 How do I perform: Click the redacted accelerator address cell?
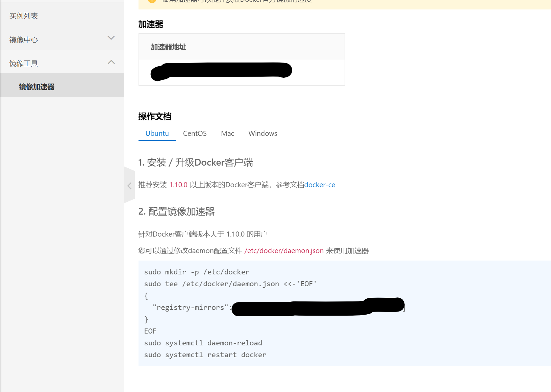point(242,73)
